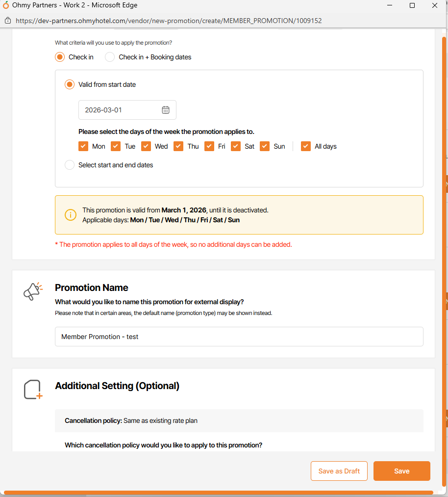Click the info icon in yellow notice
448x497 pixels.
pyautogui.click(x=71, y=215)
